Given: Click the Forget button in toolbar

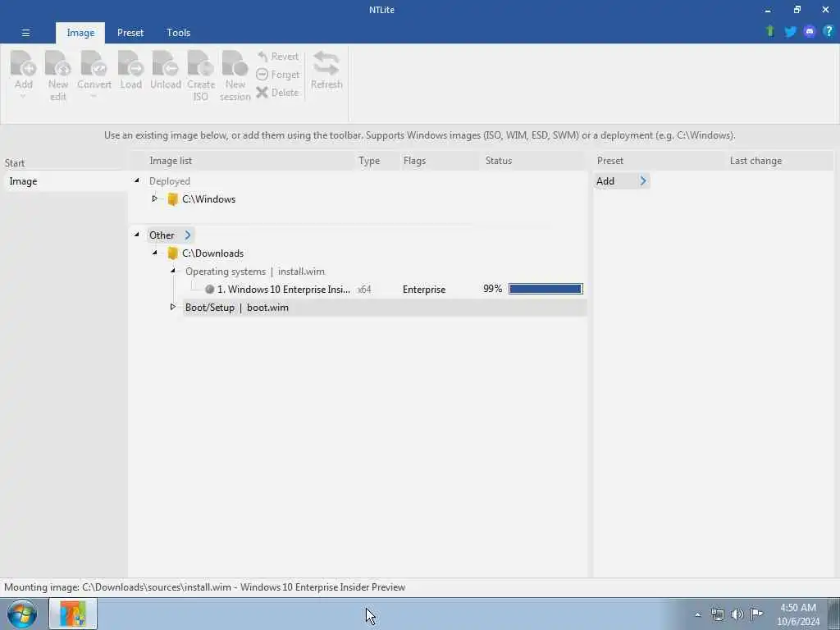Looking at the screenshot, I should pyautogui.click(x=278, y=75).
